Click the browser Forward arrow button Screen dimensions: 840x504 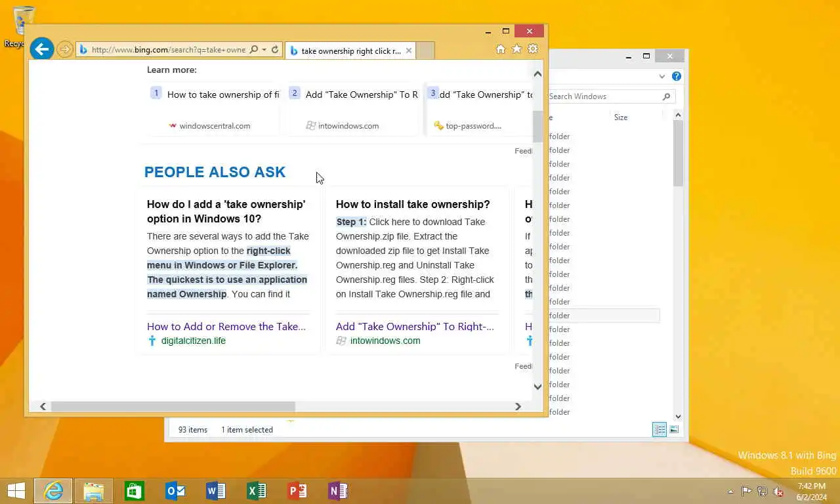click(64, 49)
